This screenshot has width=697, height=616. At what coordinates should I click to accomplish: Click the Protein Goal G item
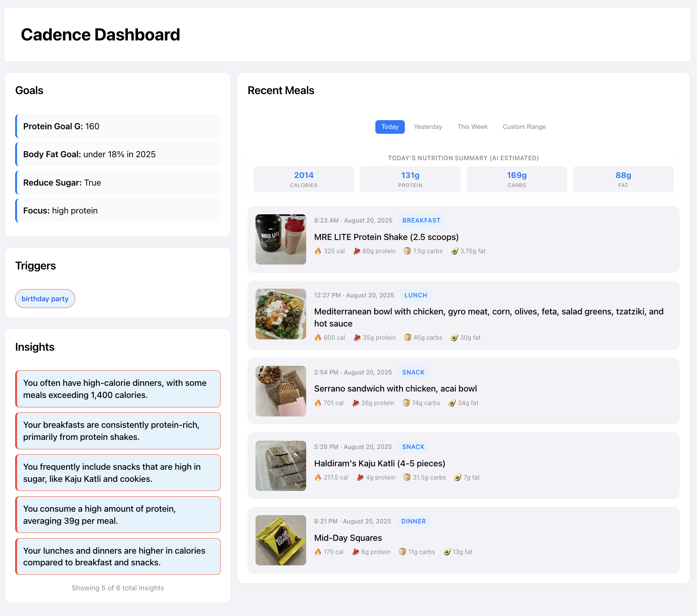click(x=118, y=127)
